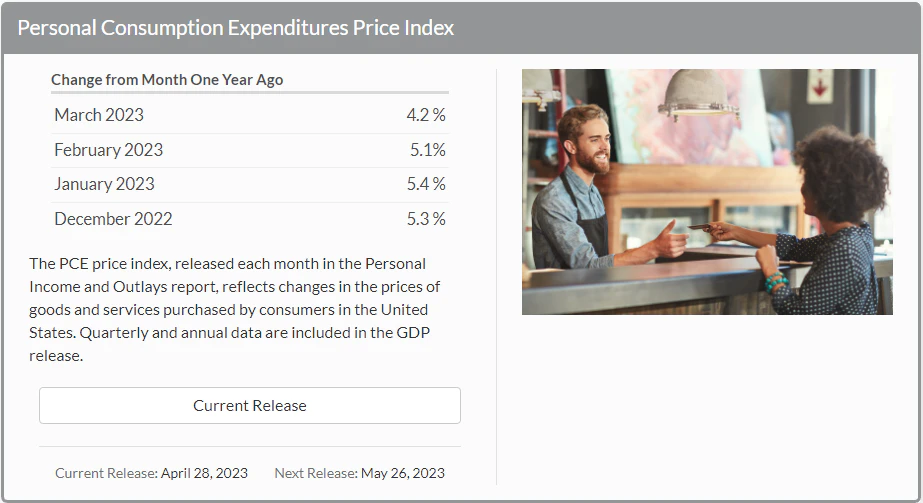
Task: Select the December 2022 row label
Action: [113, 219]
